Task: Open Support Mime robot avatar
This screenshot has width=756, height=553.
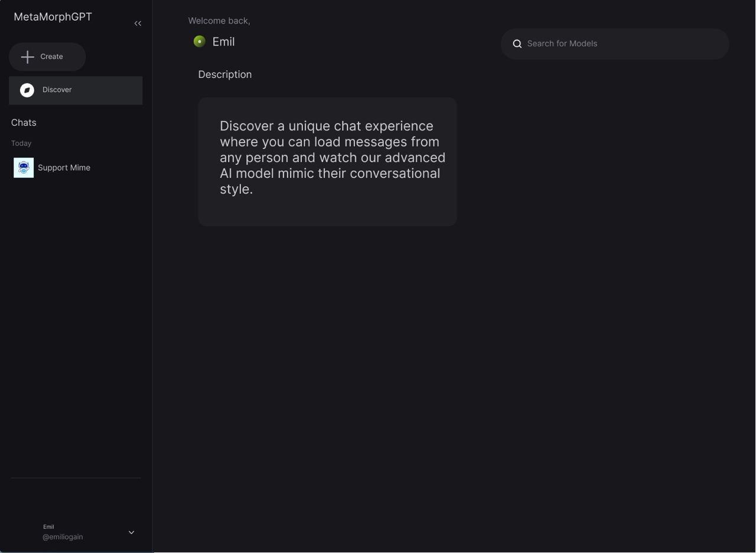Action: 24,168
